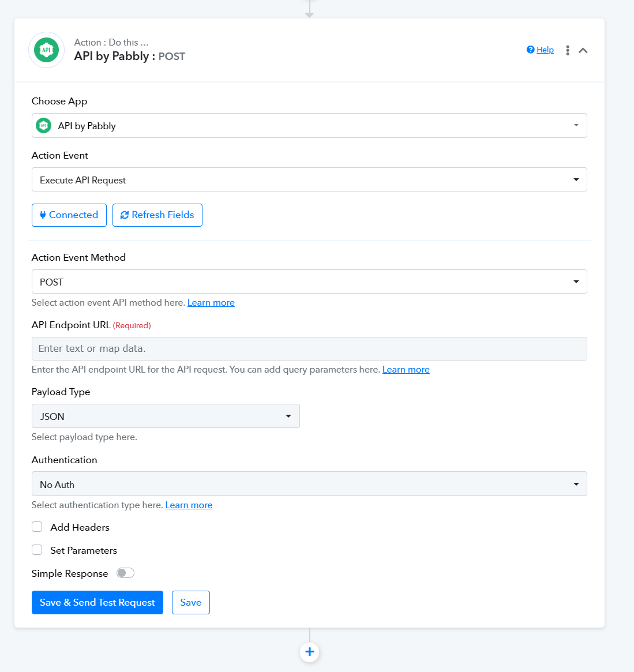Screen dimensions: 634x672
Task: Click the API by Pabbly header logo
Action: click(46, 50)
